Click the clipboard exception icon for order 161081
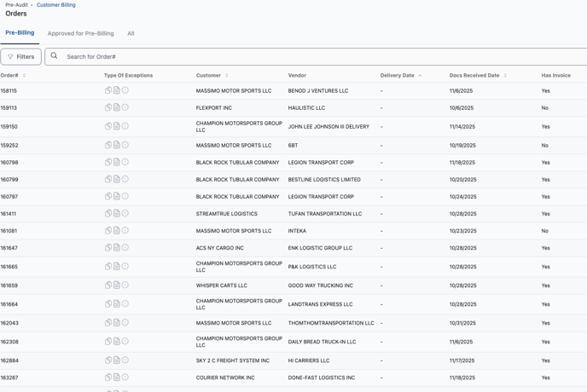587x392 pixels. 108,230
